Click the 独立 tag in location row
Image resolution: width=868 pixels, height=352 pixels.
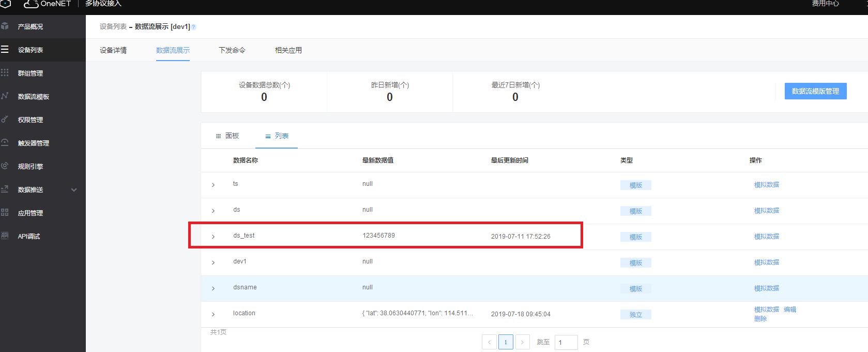(636, 315)
